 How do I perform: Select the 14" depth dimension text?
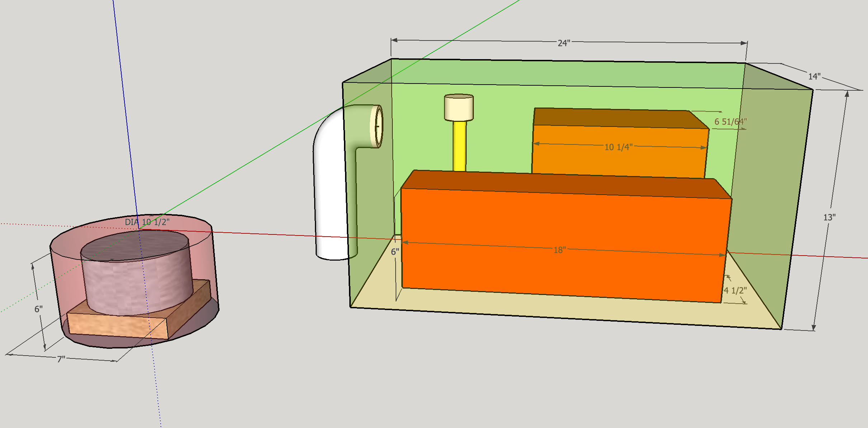(814, 76)
